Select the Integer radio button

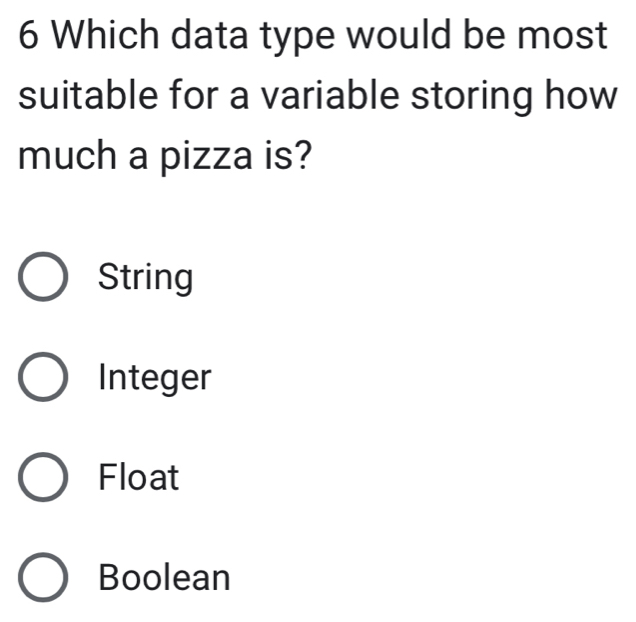[44, 379]
